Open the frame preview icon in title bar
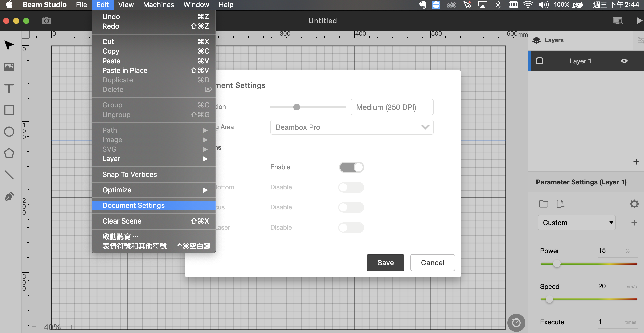Screen dimensions: 644x333 (x=618, y=21)
